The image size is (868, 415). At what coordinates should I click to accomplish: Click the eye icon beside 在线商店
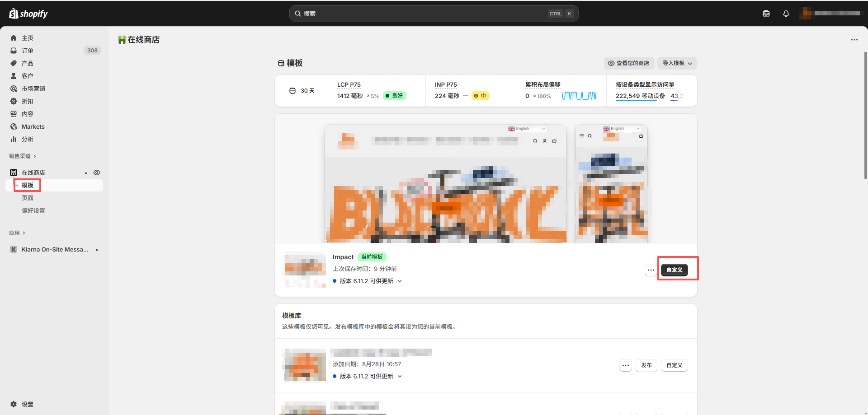click(x=97, y=173)
